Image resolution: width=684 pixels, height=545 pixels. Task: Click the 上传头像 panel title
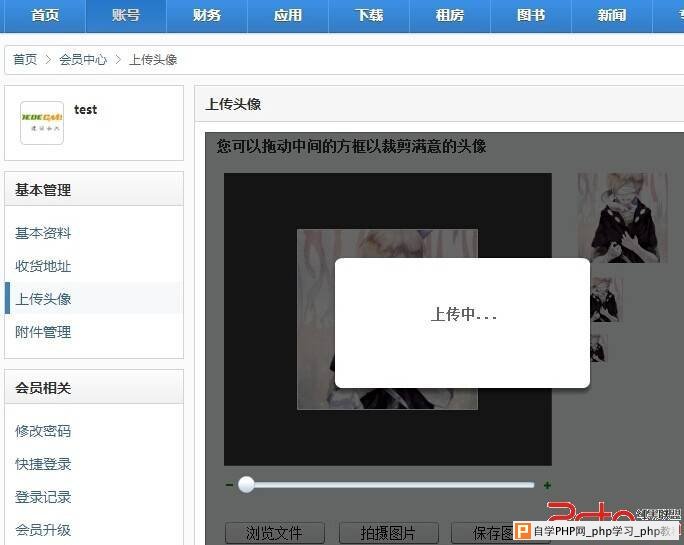pos(233,104)
